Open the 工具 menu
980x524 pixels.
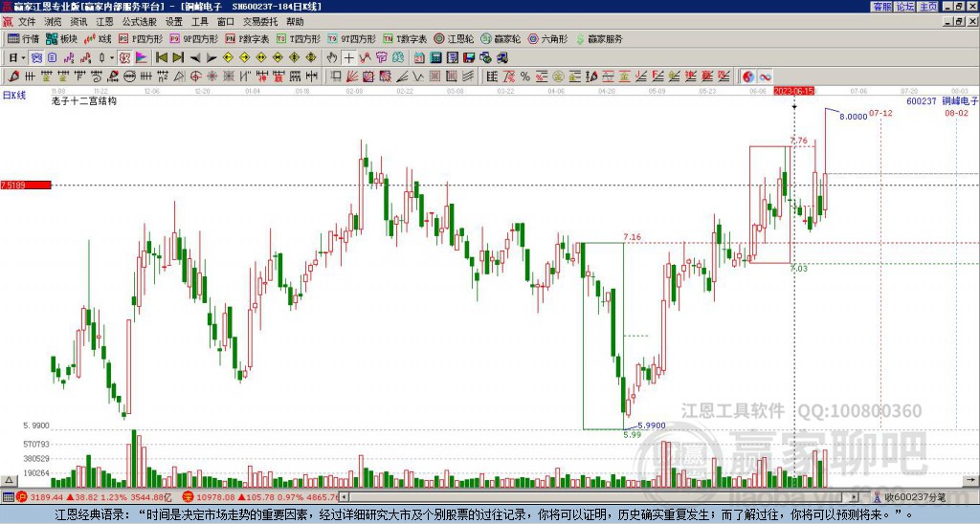tap(199, 22)
